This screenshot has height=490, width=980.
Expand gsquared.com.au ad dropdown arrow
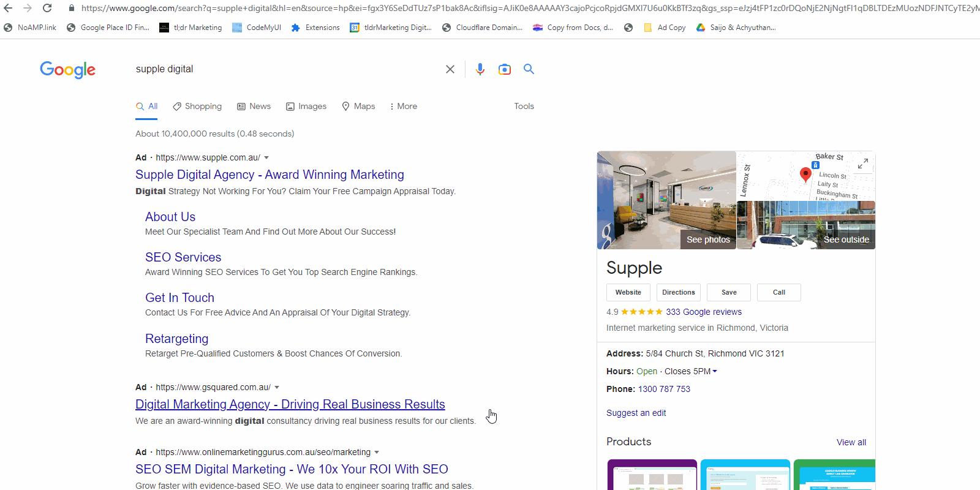point(277,388)
